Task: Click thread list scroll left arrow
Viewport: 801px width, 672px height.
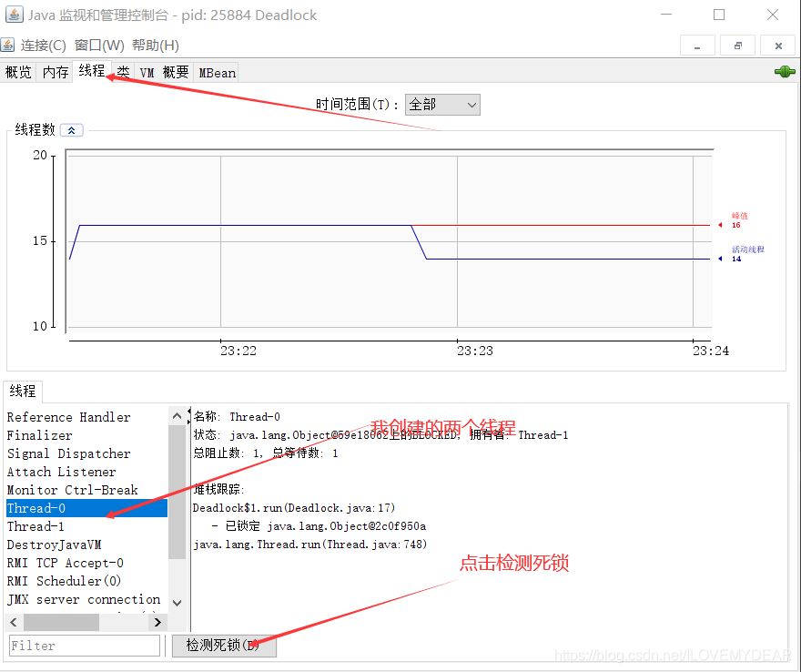Action: pos(14,622)
